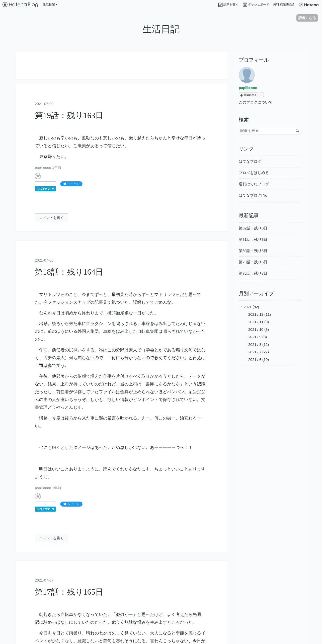Open archive 2021 / 8 (12)
Screen dimensions: 322x644
(x=259, y=345)
